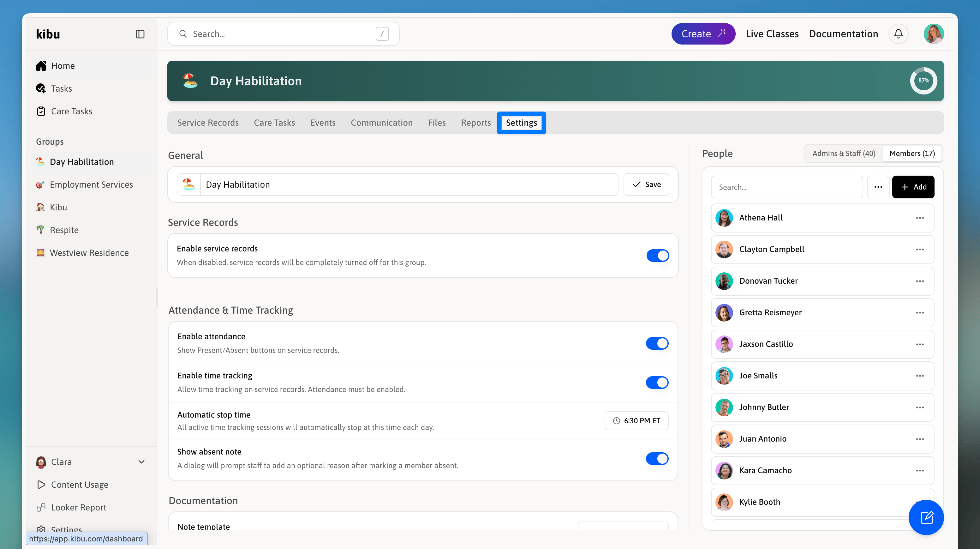Open the notifications bell
The image size is (980, 549).
(898, 34)
